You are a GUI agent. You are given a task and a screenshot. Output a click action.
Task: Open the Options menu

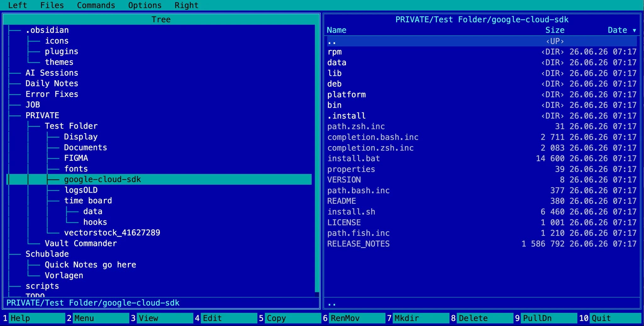(x=145, y=5)
